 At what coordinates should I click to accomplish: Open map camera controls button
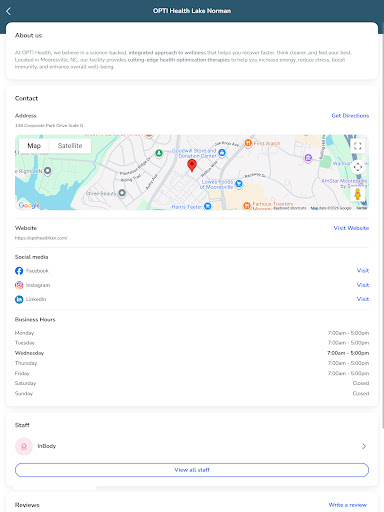point(357,167)
